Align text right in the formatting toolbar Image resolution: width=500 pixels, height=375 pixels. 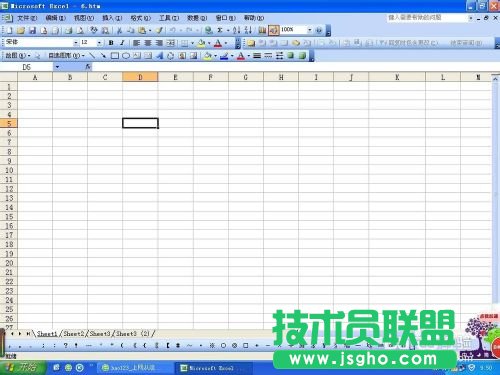pos(159,43)
